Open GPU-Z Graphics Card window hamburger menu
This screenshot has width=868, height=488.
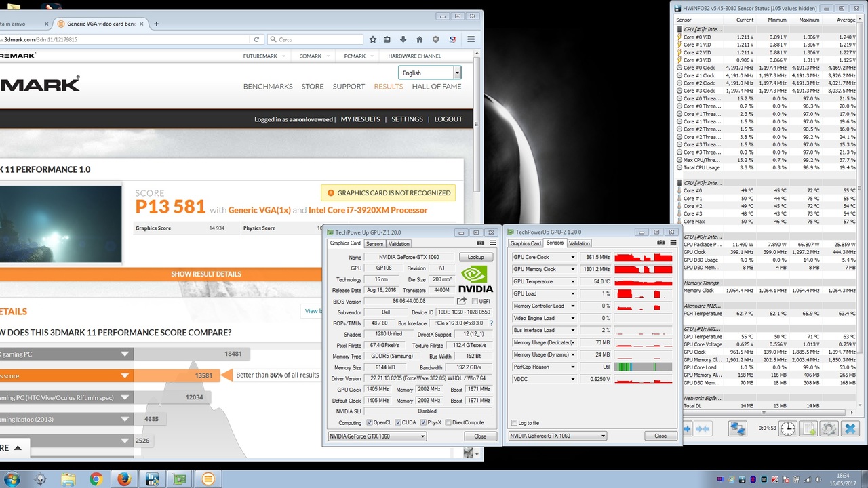pos(493,243)
